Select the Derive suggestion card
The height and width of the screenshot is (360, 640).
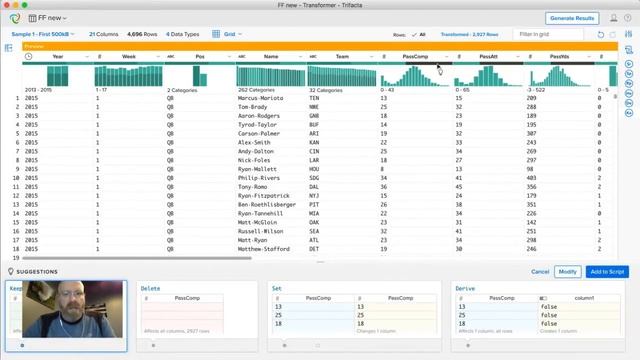[538, 316]
